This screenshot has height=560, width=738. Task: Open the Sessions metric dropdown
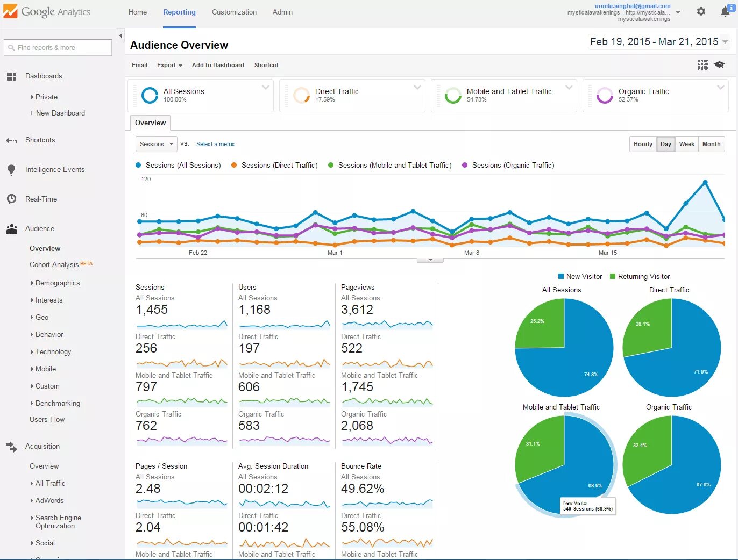[x=156, y=144]
